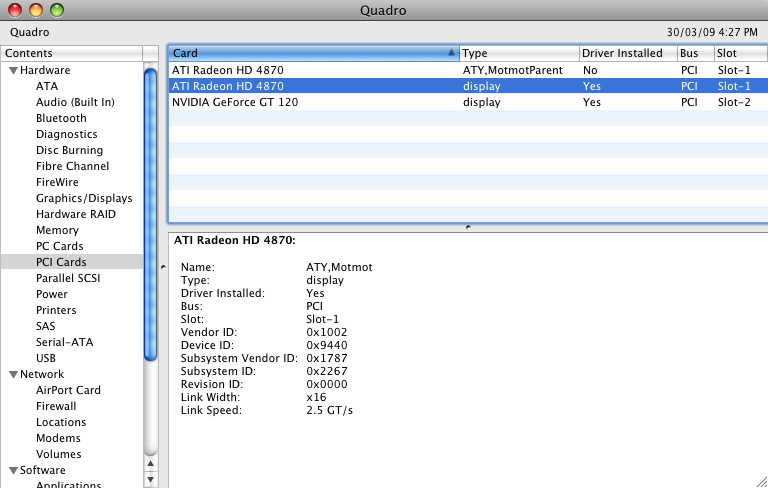Click the sidebar vertical splitter handle
768x488 pixels.
163,267
